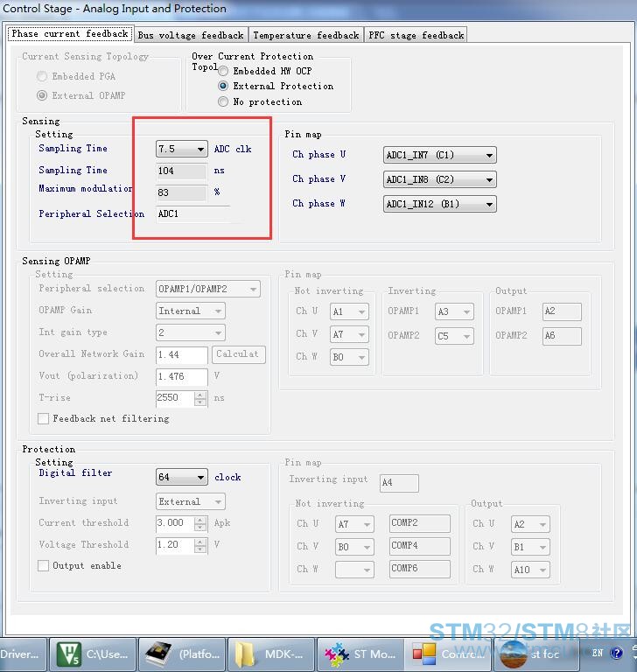637x672 pixels.
Task: Open the OPAMP Gain dropdown
Action: (x=191, y=311)
